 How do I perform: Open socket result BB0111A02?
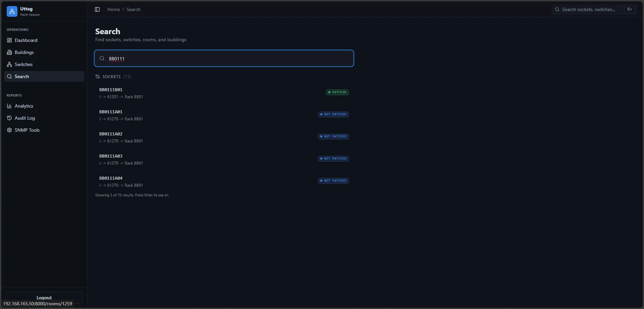(x=224, y=137)
